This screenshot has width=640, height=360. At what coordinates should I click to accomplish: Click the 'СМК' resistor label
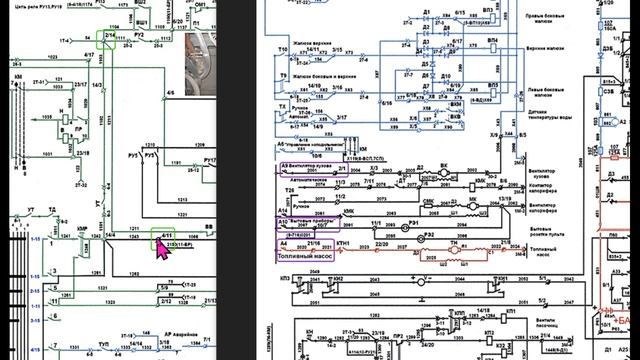point(429,201)
